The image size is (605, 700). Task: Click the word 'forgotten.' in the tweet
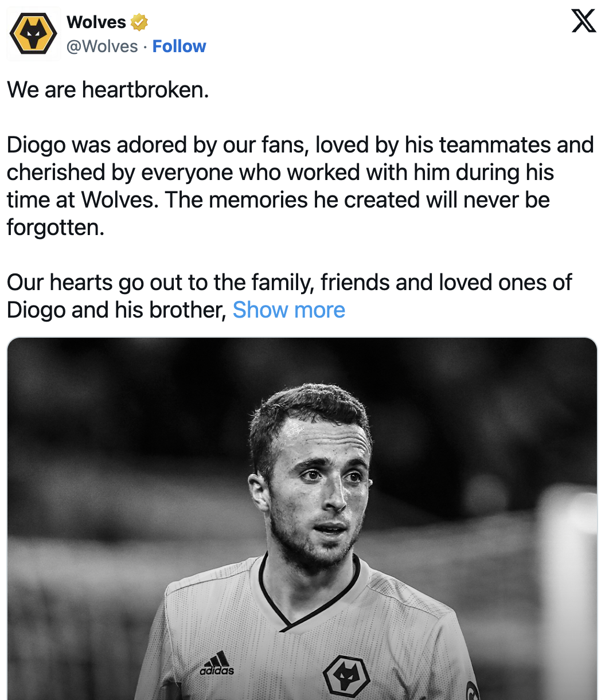coord(56,228)
